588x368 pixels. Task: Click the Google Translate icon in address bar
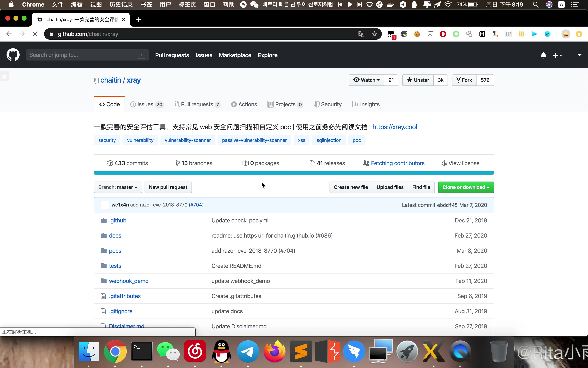click(x=361, y=34)
